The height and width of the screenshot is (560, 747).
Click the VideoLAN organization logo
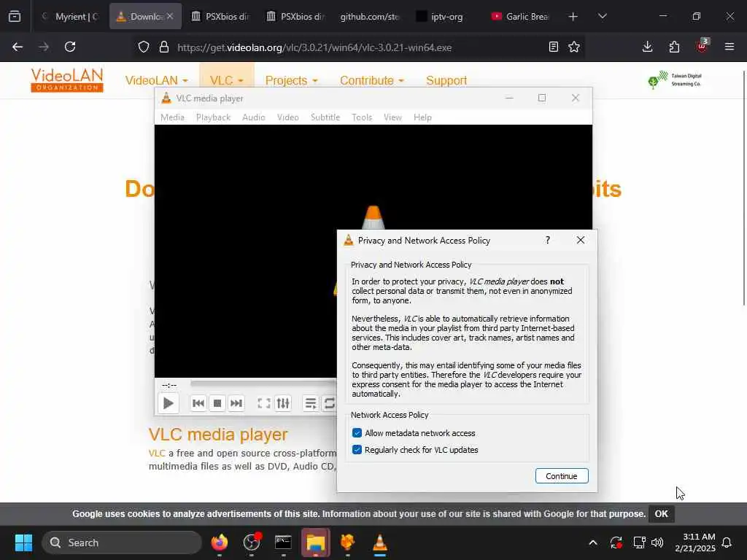point(66,79)
